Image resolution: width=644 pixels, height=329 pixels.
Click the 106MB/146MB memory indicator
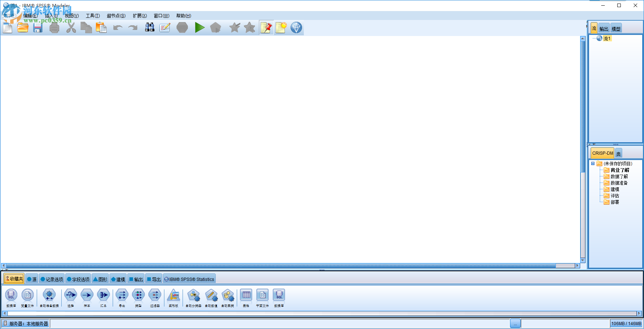coord(625,323)
